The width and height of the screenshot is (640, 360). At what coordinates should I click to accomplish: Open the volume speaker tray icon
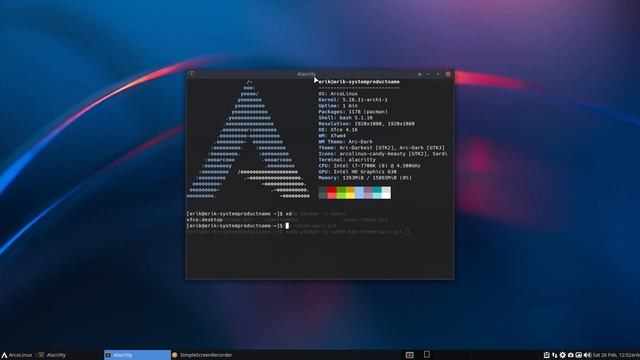coord(587,355)
